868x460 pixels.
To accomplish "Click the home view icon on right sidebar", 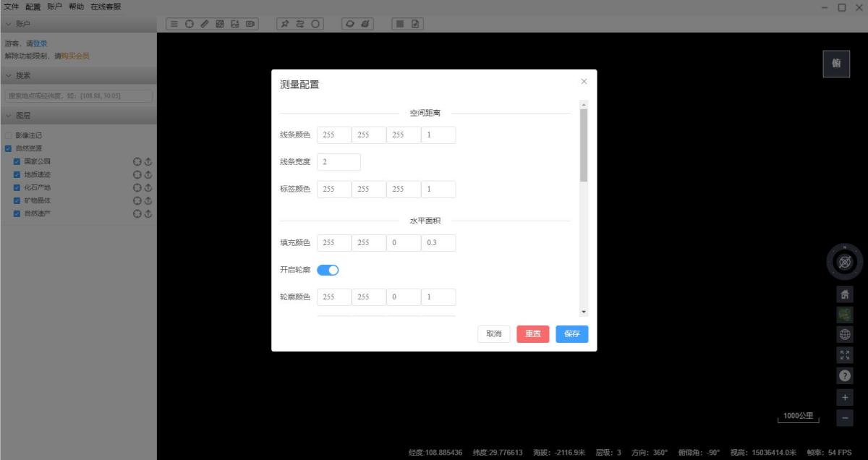I will (844, 294).
